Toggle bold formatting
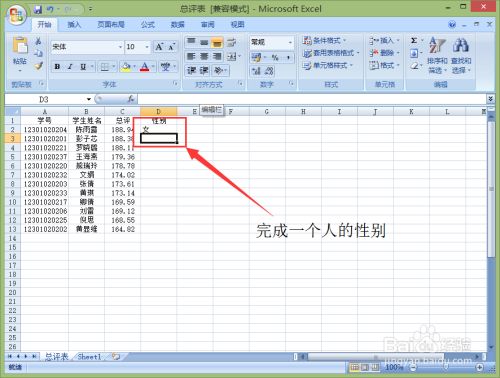Image resolution: width=500 pixels, height=378 pixels. point(57,66)
